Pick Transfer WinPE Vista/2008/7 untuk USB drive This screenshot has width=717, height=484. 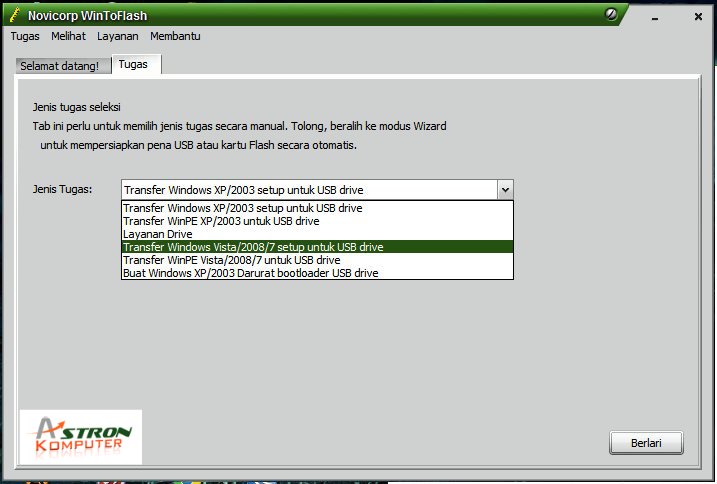point(317,260)
